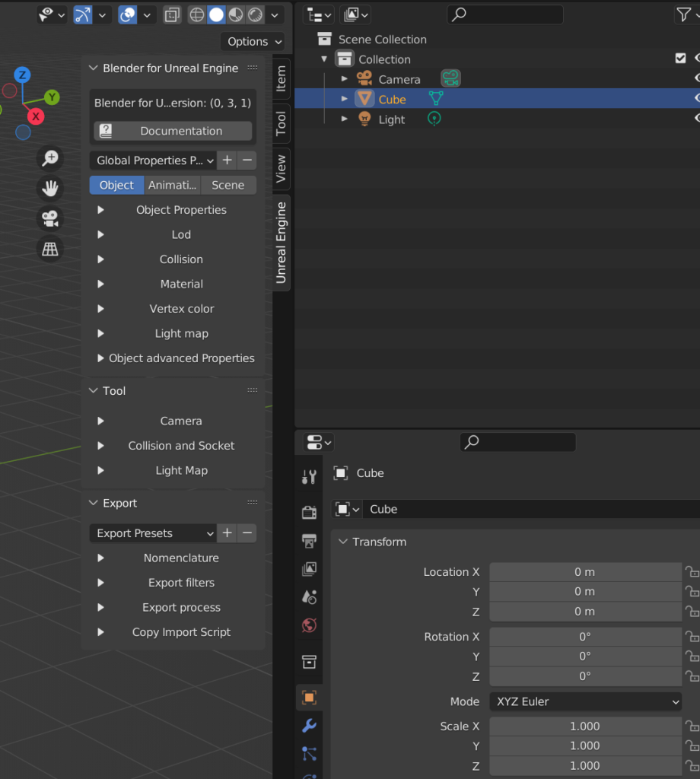
Task: Switch viewport shading to rendered
Action: point(256,15)
